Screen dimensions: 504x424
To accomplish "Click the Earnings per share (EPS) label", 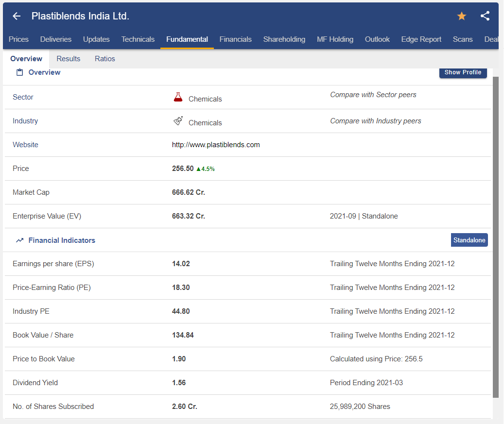I will click(x=53, y=264).
